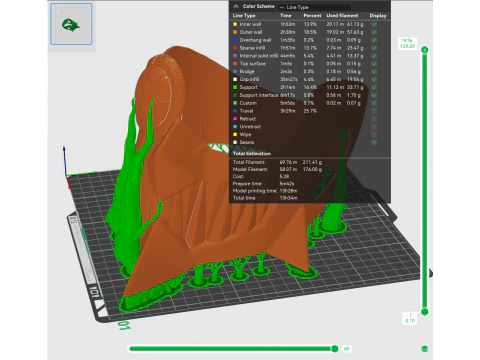Enable Wipe display checkbox
Screen dimensions: 480x360
(374, 135)
